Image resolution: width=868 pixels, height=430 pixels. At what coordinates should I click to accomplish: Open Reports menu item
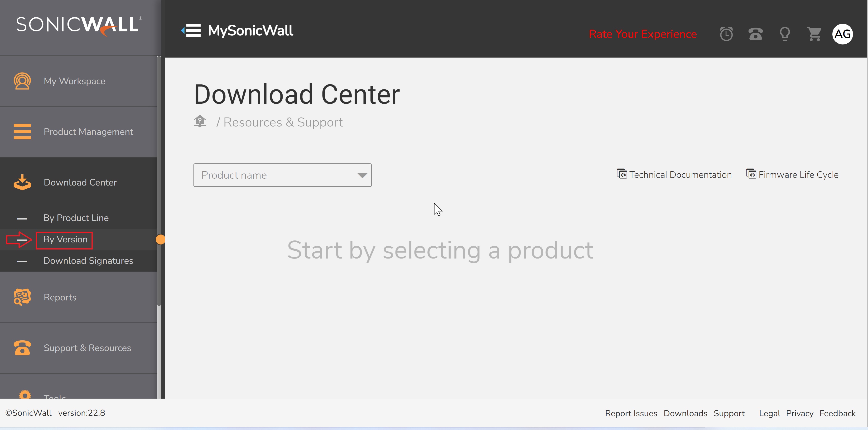pos(78,297)
